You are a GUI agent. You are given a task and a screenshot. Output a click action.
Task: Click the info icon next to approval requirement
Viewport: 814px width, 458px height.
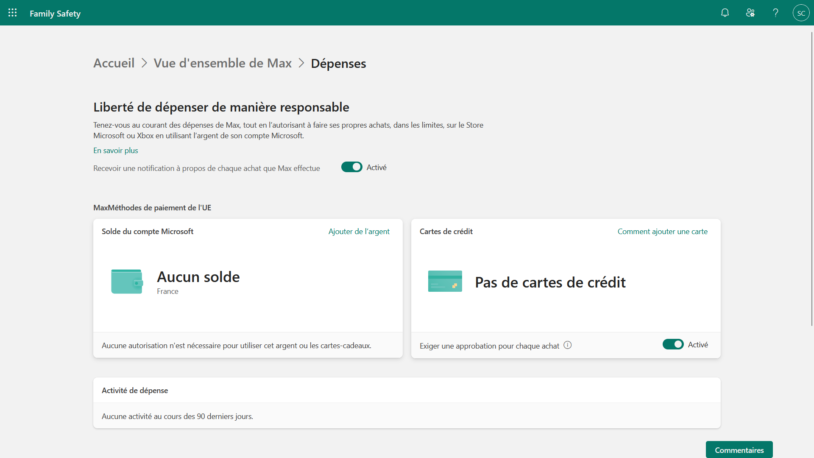567,345
